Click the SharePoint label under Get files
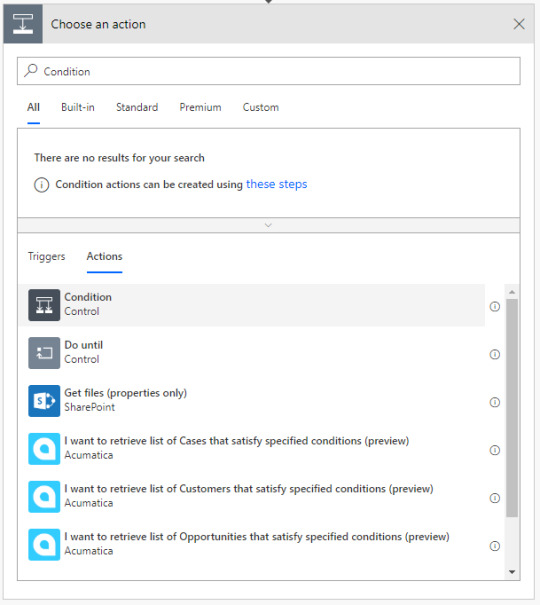 89,407
